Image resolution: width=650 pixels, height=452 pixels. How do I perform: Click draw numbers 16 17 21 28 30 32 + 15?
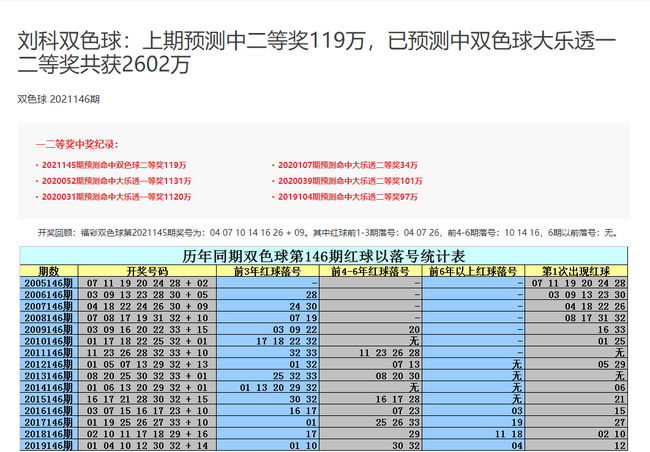(147, 399)
